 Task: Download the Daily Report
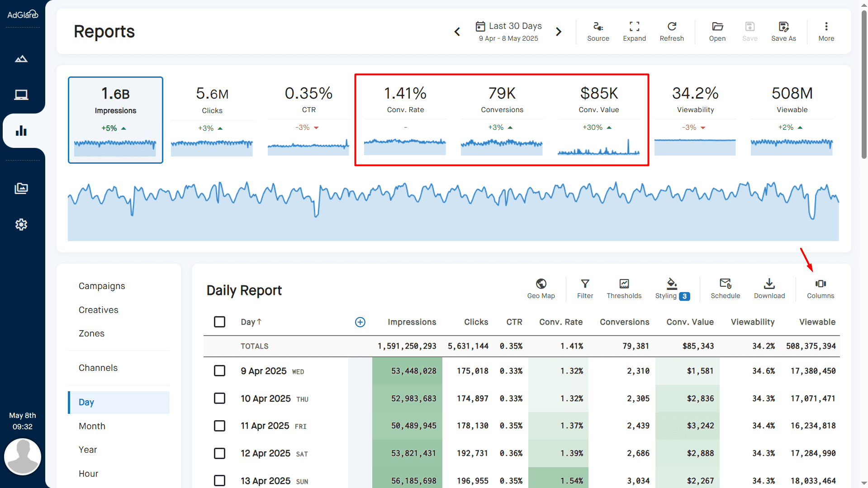769,289
